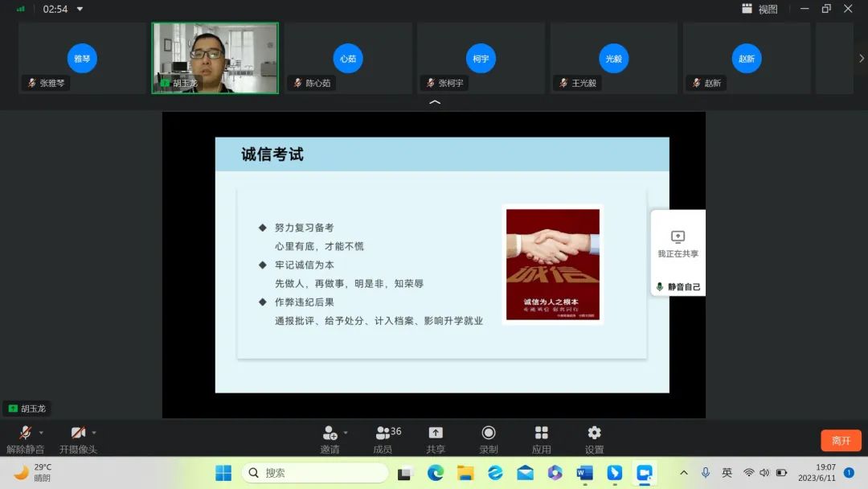Screen dimensions: 868x489
Task: Toggle 静音自己 in the floating panel
Action: tap(678, 286)
